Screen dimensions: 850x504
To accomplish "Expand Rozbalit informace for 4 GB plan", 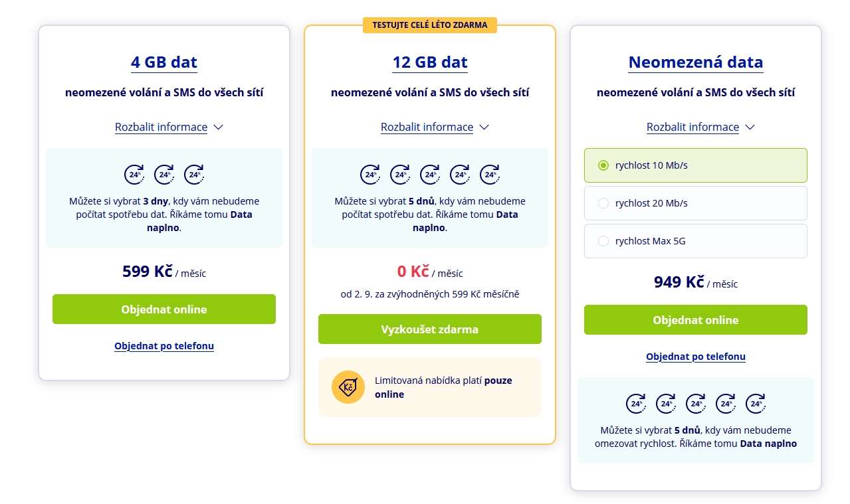I will point(169,127).
